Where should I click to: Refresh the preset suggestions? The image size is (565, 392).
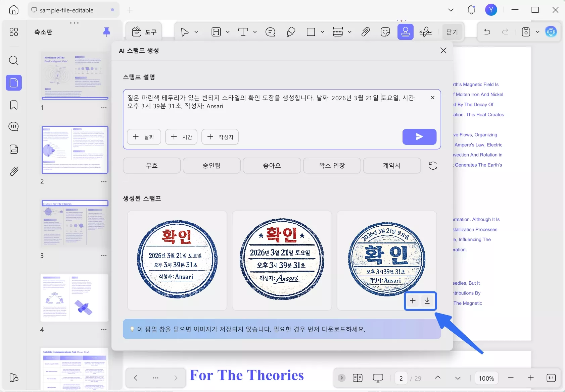tap(433, 166)
